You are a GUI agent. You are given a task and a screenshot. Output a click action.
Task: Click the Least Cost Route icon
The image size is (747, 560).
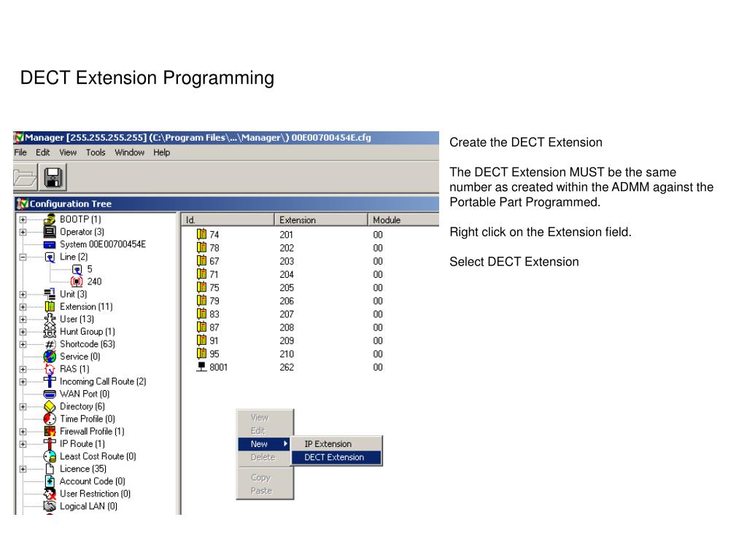[x=50, y=456]
